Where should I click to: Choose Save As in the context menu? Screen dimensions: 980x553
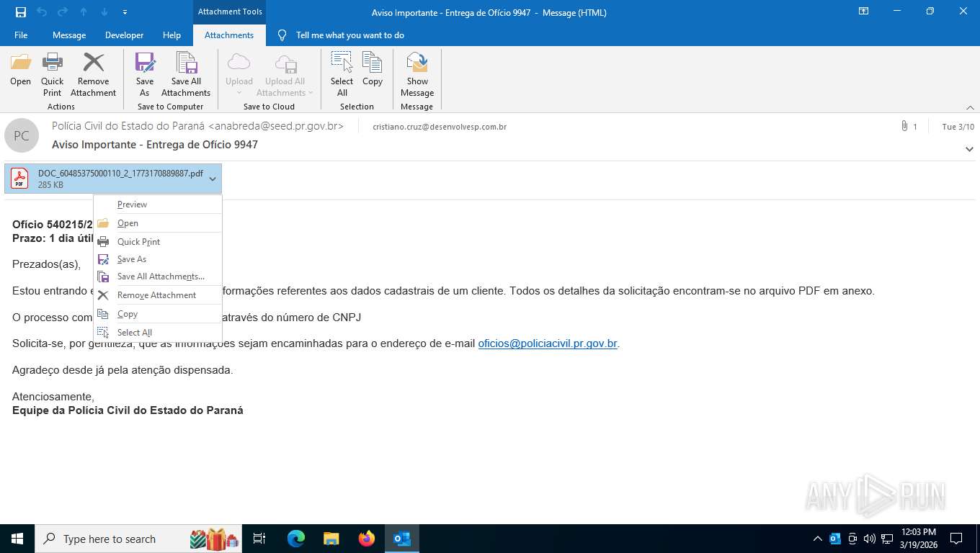158,259
